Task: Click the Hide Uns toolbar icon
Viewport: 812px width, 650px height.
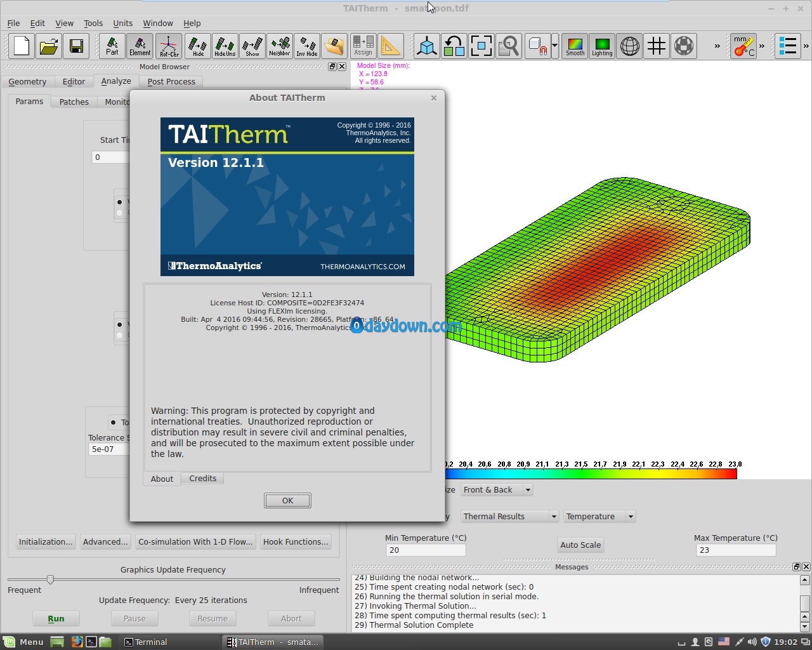Action: click(225, 46)
